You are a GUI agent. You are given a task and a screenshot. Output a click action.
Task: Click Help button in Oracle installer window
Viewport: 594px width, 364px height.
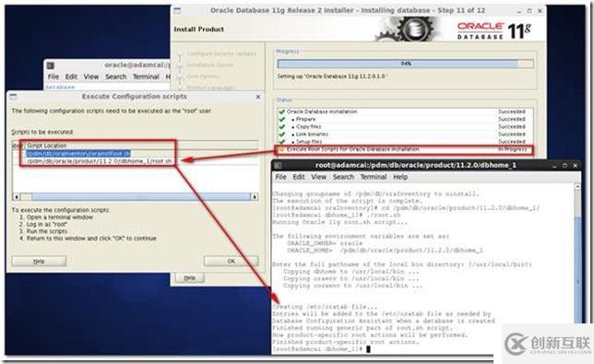(x=189, y=277)
